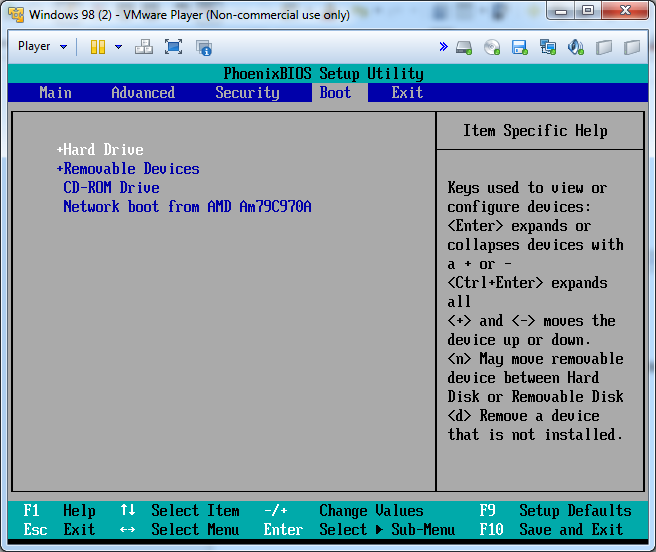The image size is (656, 552).
Task: Expand the Hard Drive boot entry
Action: [102, 150]
